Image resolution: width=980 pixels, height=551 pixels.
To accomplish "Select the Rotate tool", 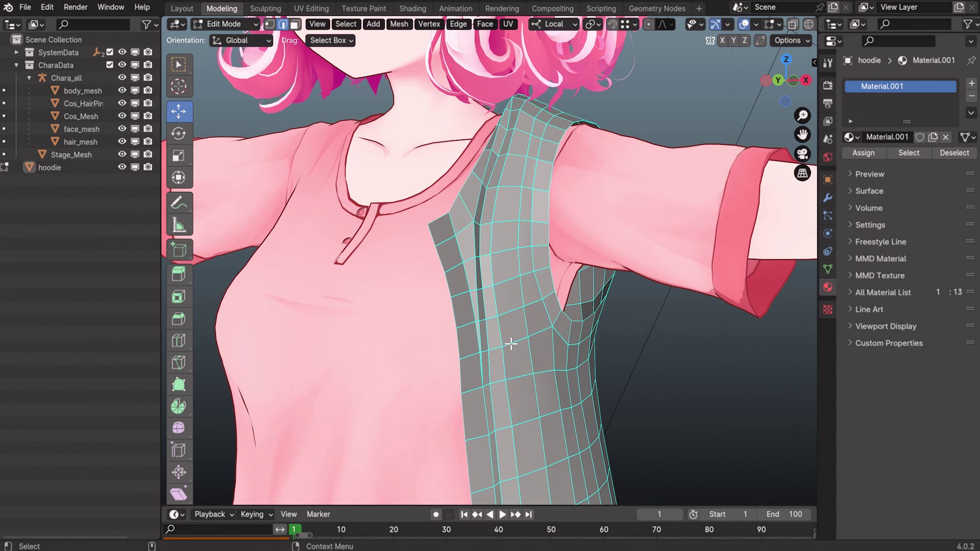I will (179, 134).
